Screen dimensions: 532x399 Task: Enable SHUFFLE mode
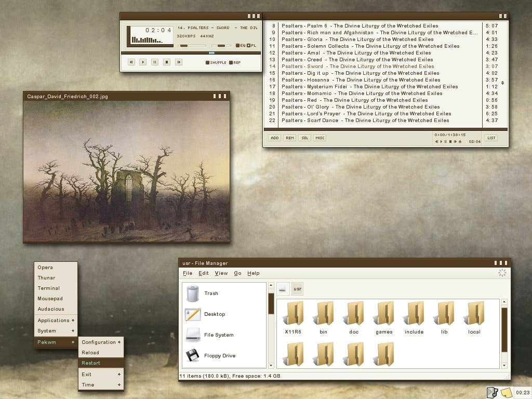tap(216, 62)
